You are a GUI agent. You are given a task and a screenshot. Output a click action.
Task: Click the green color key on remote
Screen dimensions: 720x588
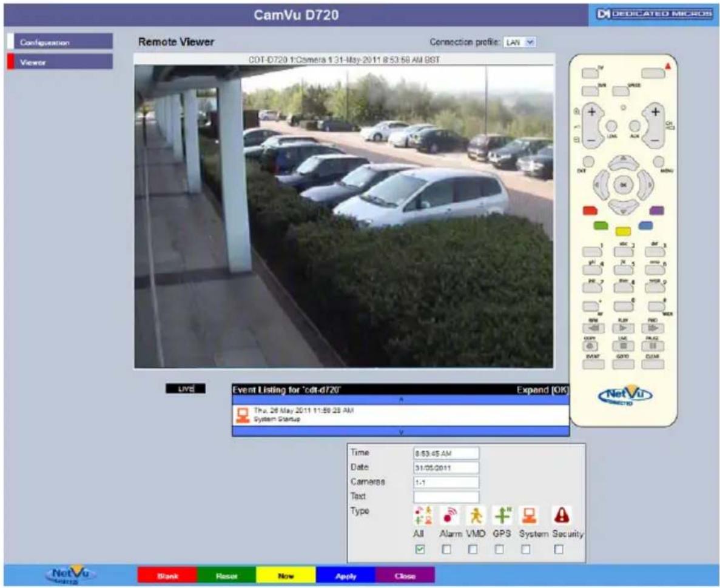pyautogui.click(x=601, y=226)
